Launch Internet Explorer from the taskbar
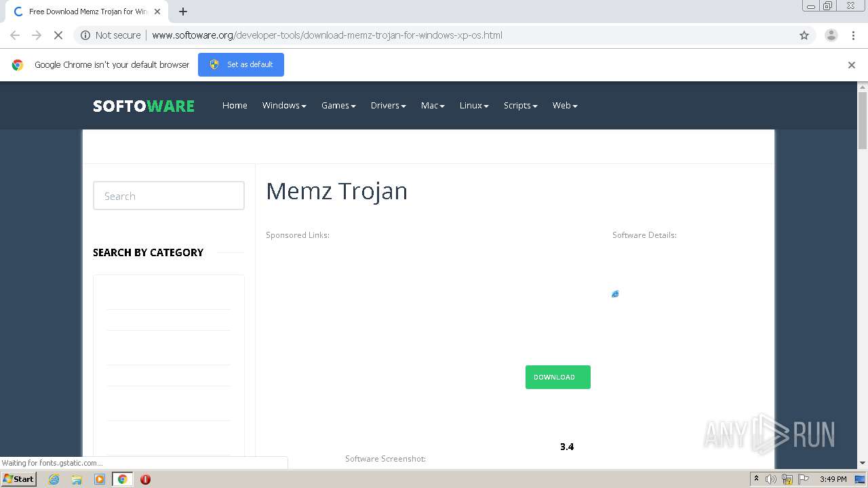The image size is (868, 488). 54,479
